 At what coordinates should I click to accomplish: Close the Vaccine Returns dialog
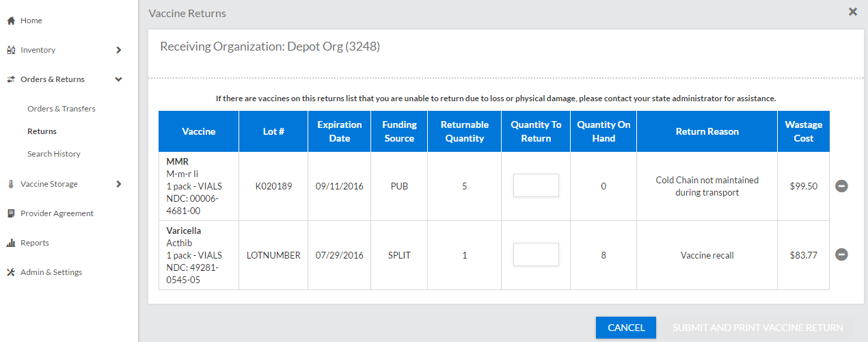pos(853,12)
